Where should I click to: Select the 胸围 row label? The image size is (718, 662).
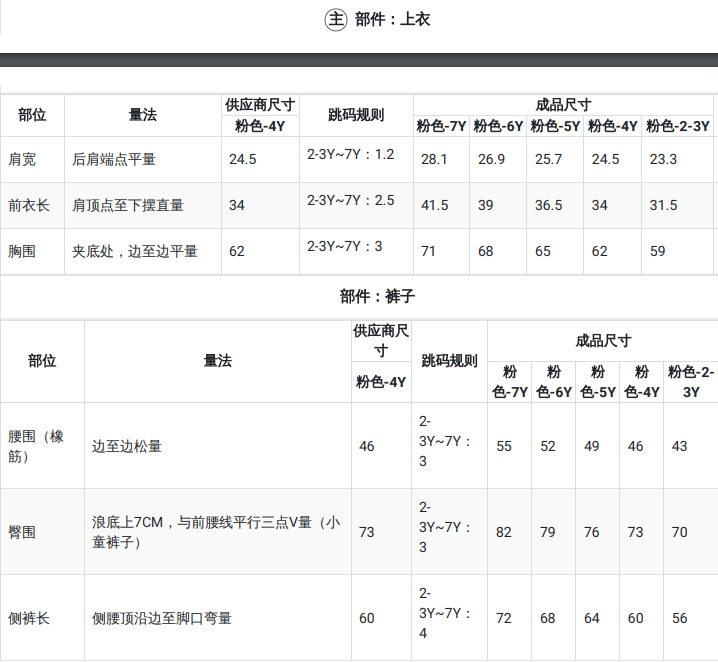pyautogui.click(x=22, y=251)
